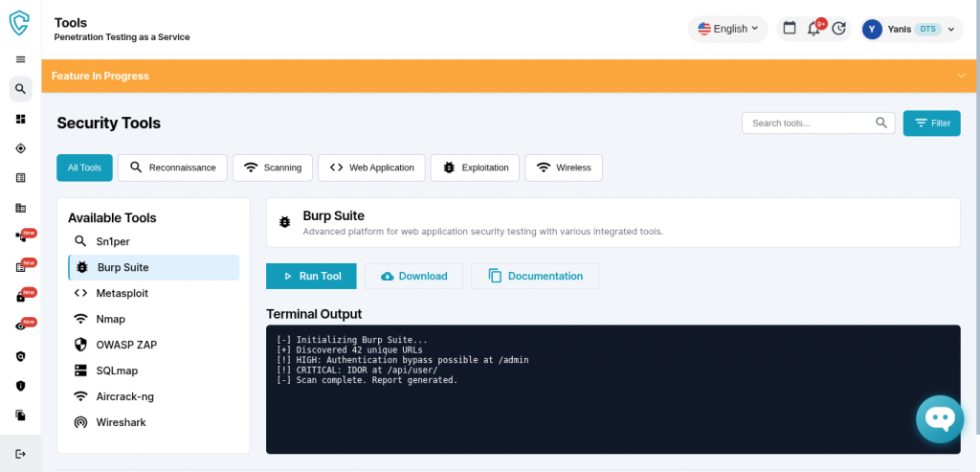Click the Search tools input field
The image size is (980, 472).
pos(809,123)
